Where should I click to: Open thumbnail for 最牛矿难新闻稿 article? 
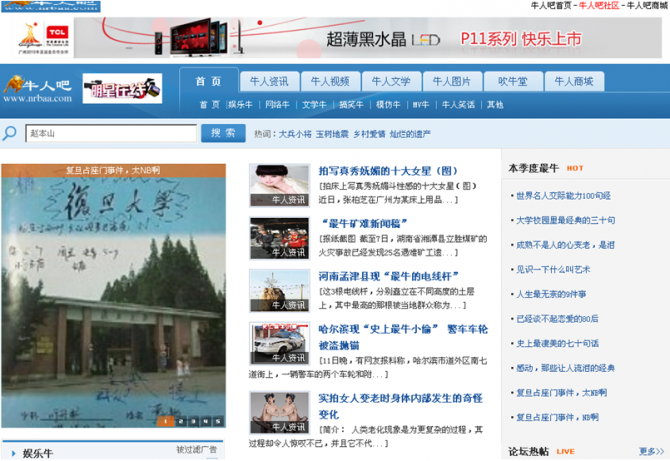[279, 238]
